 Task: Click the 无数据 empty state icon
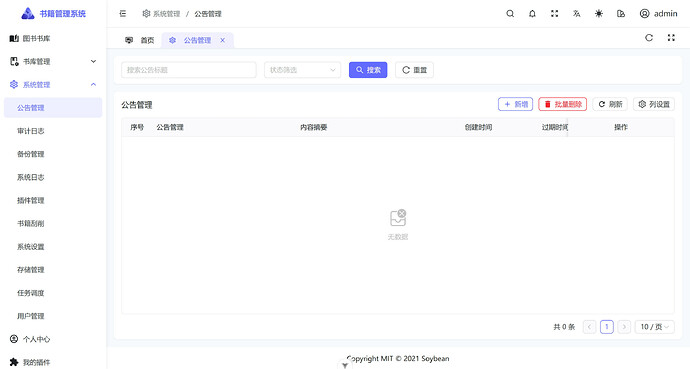pyautogui.click(x=398, y=218)
